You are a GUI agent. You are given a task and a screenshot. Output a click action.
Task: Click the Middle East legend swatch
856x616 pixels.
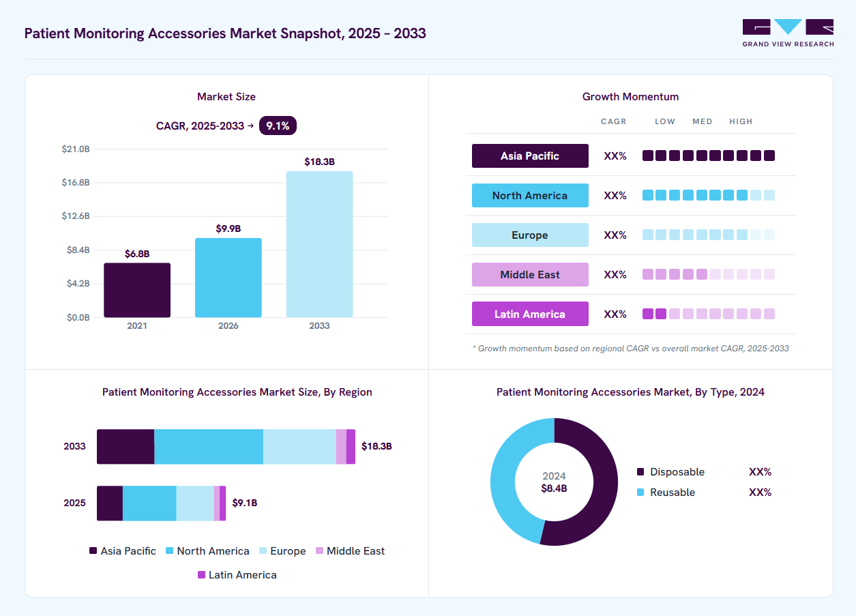tap(319, 551)
